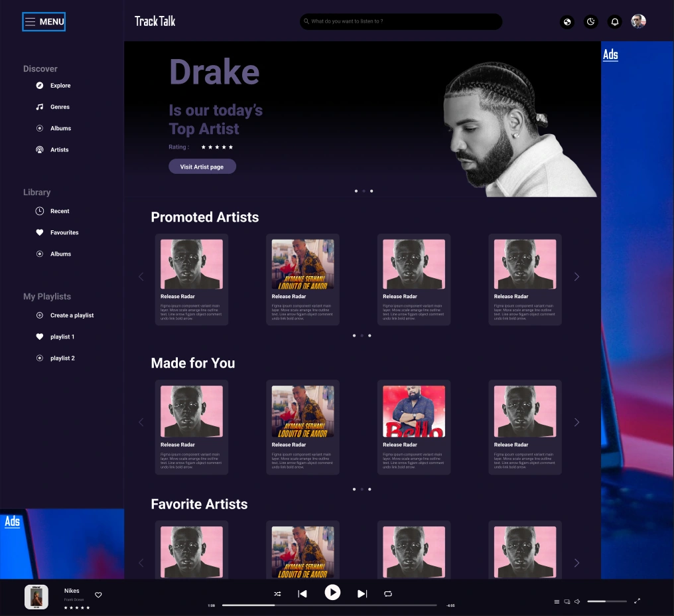Image resolution: width=674 pixels, height=616 pixels.
Task: Like the Nikes track with heart icon
Action: pyautogui.click(x=98, y=595)
